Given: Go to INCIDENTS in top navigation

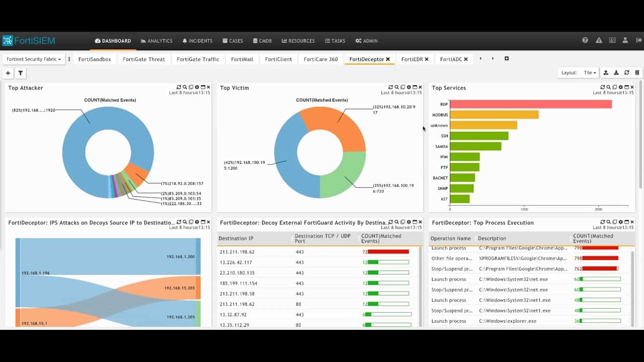Looking at the screenshot, I should click(x=197, y=41).
